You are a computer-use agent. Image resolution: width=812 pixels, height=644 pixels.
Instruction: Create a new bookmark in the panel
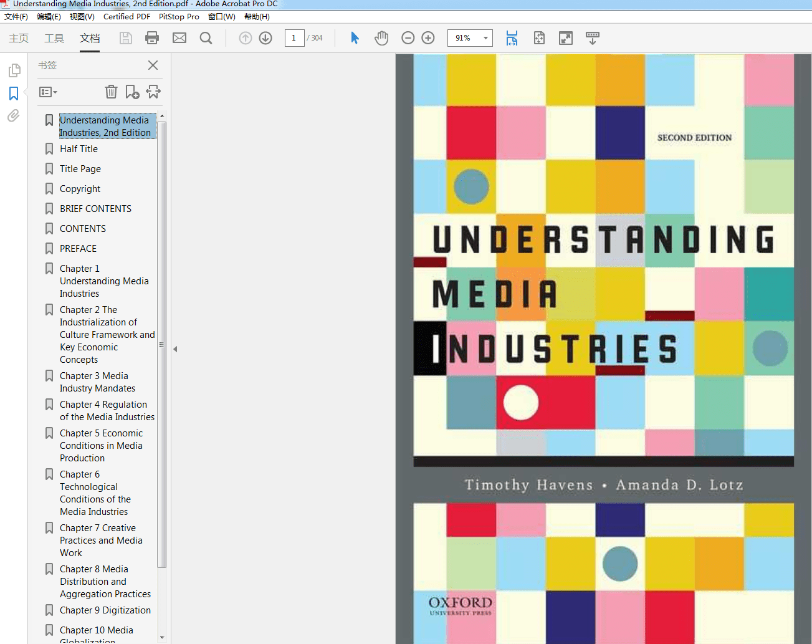point(132,92)
